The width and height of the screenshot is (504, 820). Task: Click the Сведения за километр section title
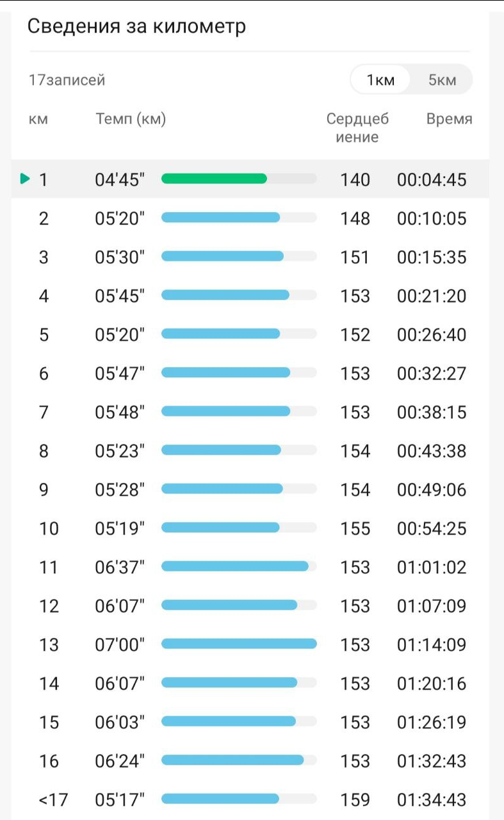(x=136, y=27)
